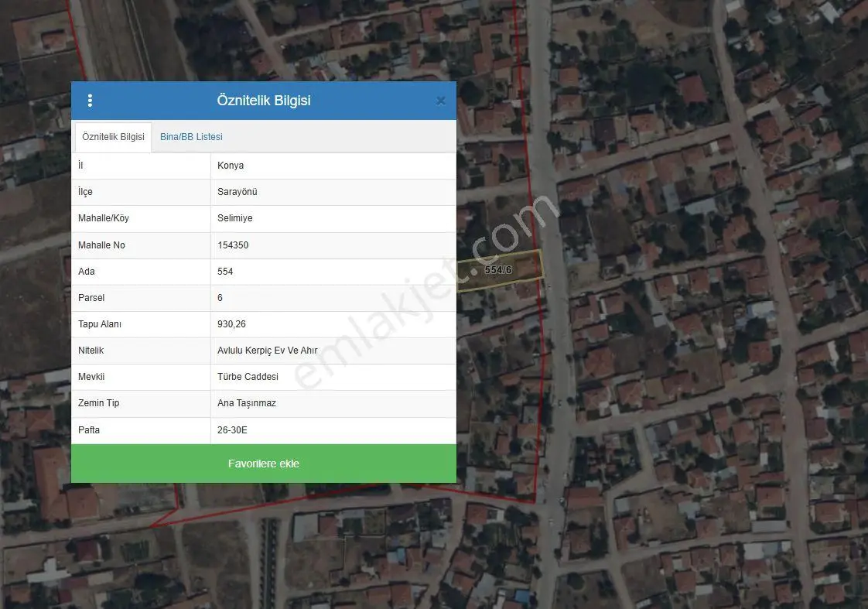This screenshot has width=868, height=609.
Task: Open the three-dot options menu in the dialog header
Action: pyautogui.click(x=90, y=101)
